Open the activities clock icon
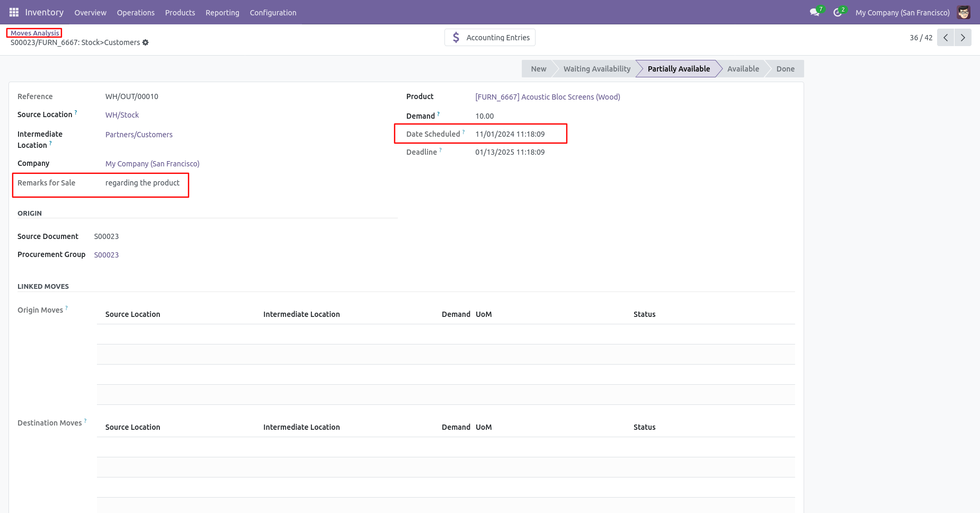Image resolution: width=980 pixels, height=513 pixels. (x=838, y=12)
